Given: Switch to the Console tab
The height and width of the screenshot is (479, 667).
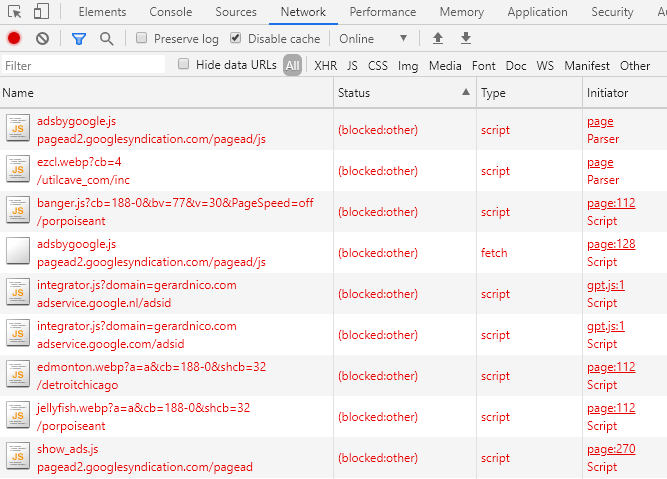Looking at the screenshot, I should (170, 12).
